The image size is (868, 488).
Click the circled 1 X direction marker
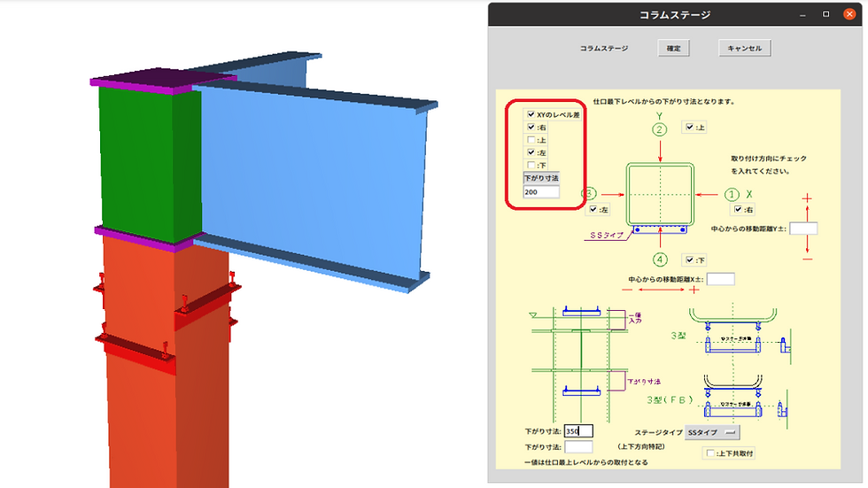732,195
